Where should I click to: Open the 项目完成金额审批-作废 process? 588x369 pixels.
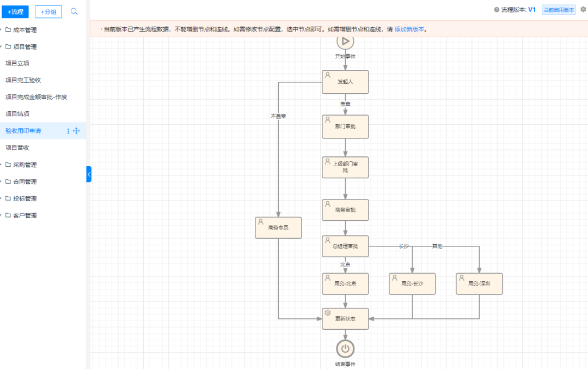click(x=36, y=97)
